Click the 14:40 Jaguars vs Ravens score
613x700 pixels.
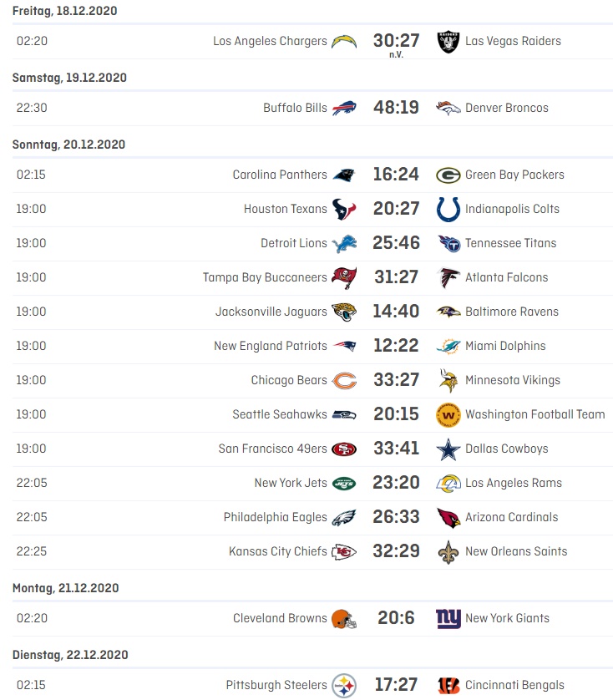coord(396,312)
